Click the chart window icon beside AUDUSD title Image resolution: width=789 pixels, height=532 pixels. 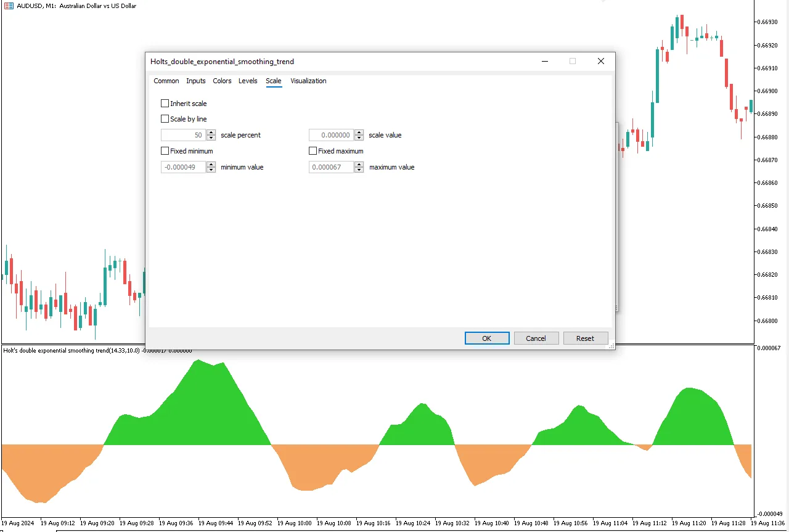9,6
